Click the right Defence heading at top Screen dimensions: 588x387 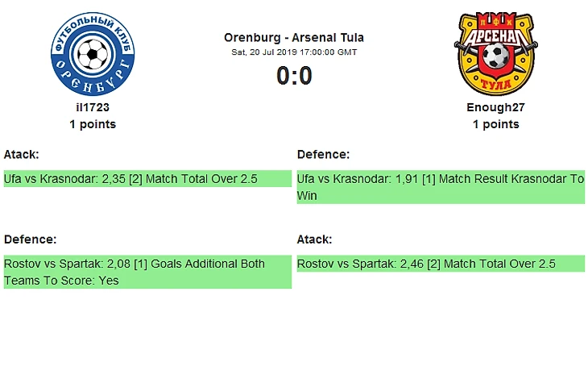[323, 154]
